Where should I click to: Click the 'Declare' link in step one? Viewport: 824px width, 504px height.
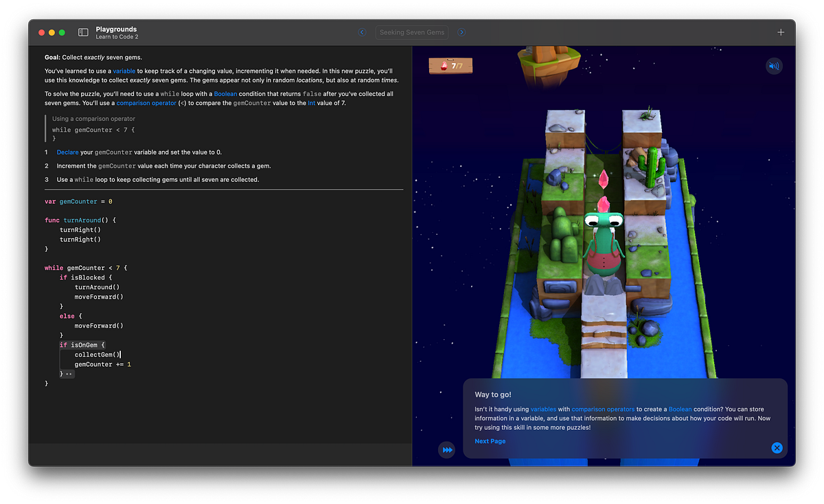[67, 152]
